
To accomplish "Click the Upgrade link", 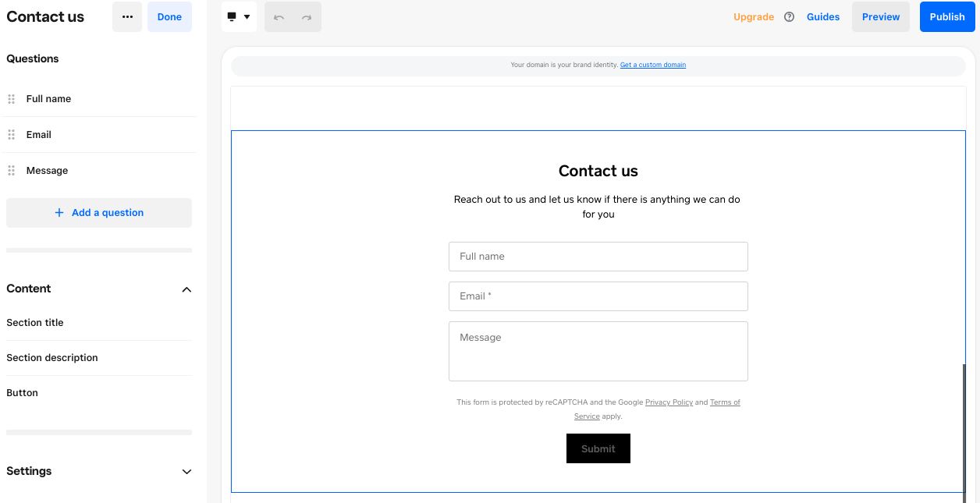I will [754, 16].
